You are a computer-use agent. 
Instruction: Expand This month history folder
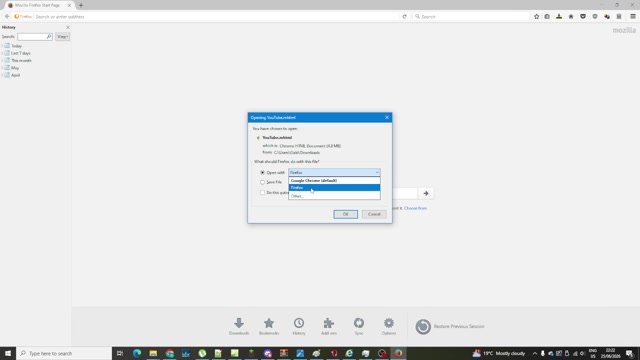click(x=2, y=60)
